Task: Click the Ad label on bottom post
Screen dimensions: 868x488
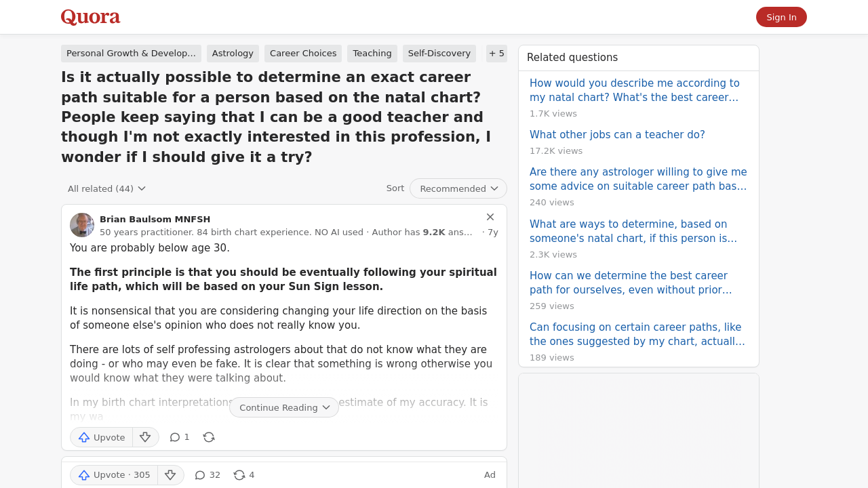Action: (490, 475)
